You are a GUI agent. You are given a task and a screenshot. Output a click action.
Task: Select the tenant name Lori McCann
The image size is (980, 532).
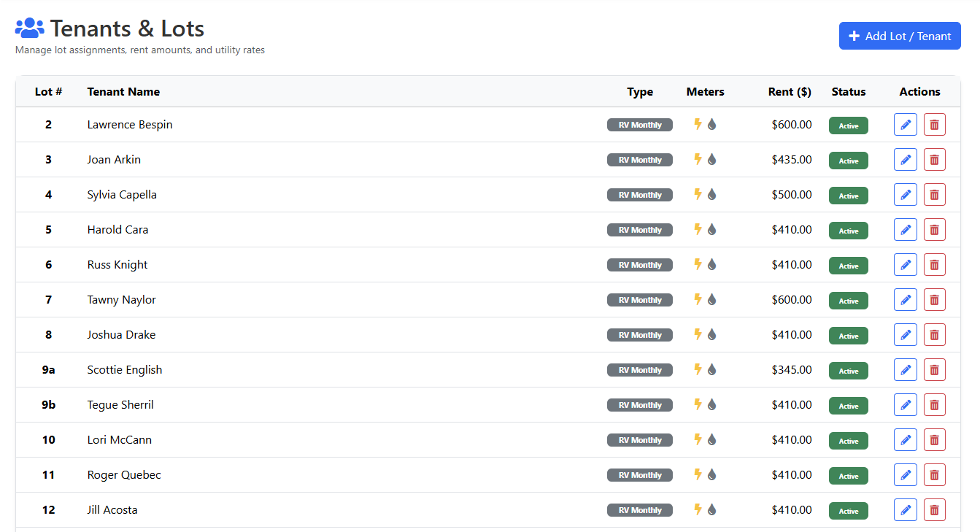pos(120,440)
